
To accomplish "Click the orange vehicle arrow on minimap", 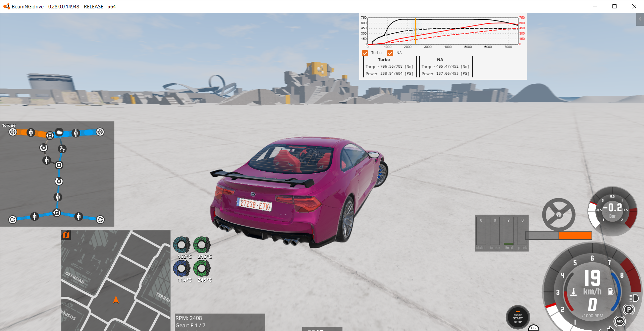I will (116, 299).
